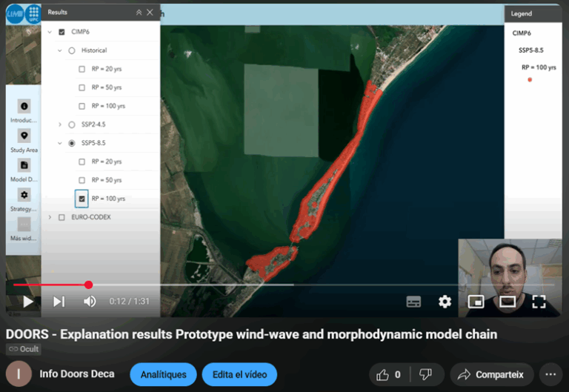
Task: Uncheck SSP5-8.5 RP = 100 yrs box
Action: click(82, 199)
